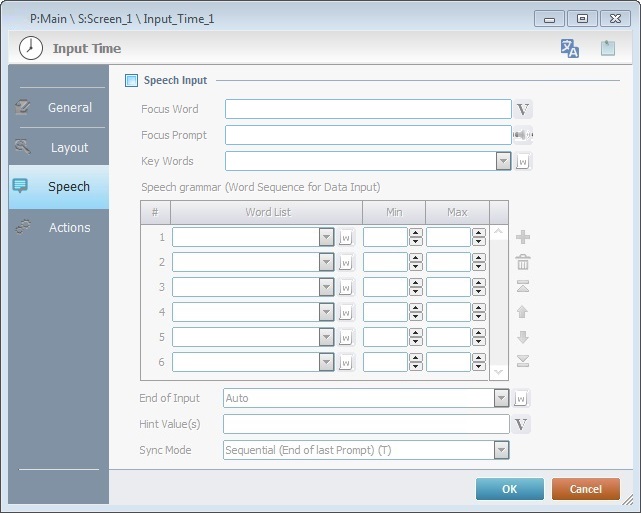Click the Hint Value(s) input field
Viewport: 641px width, 514px height.
pos(366,424)
